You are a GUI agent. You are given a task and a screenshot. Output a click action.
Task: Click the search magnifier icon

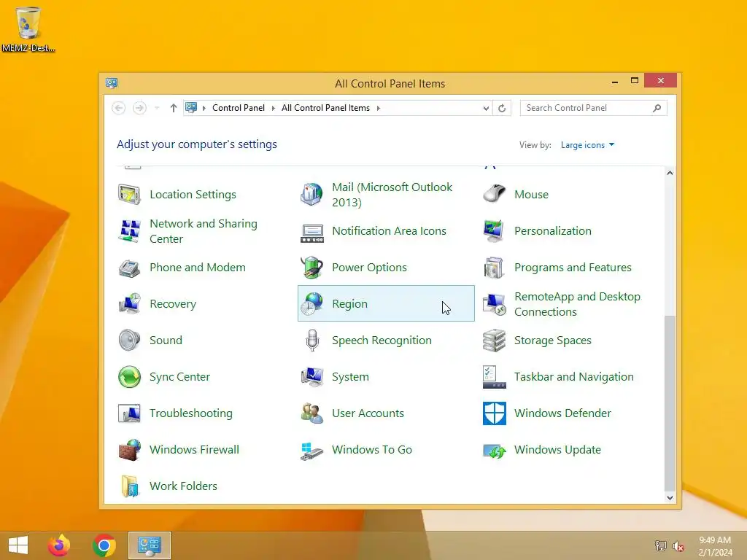coord(657,108)
